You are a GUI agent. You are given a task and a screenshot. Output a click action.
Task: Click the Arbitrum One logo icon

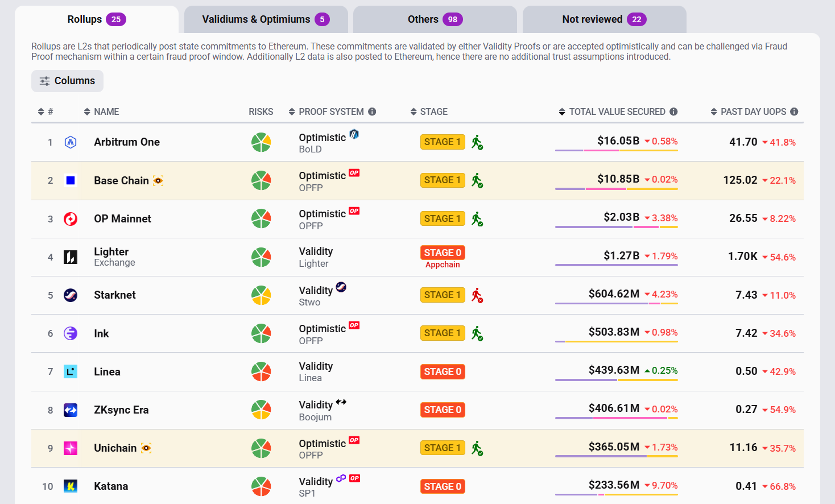(x=71, y=142)
